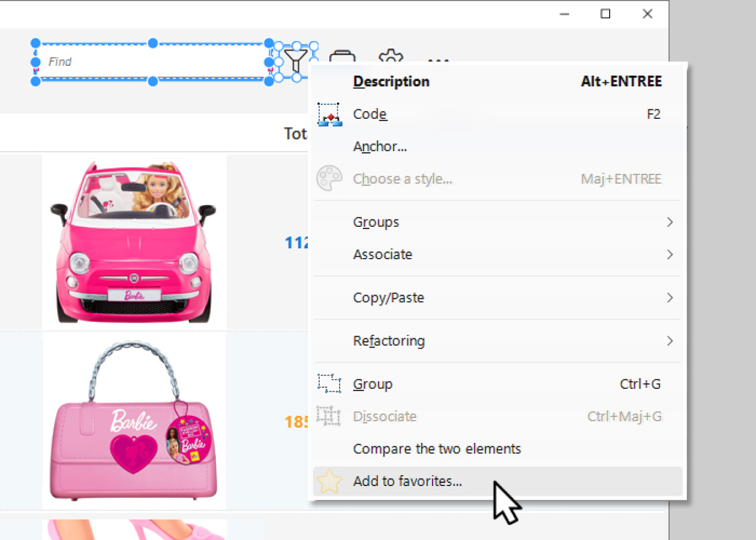Choose the Anchor... menu entry
The image size is (756, 540).
(497, 146)
